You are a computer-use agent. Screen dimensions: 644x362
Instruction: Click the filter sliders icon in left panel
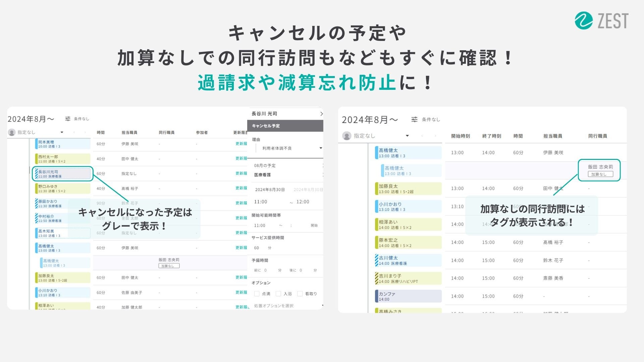68,119
